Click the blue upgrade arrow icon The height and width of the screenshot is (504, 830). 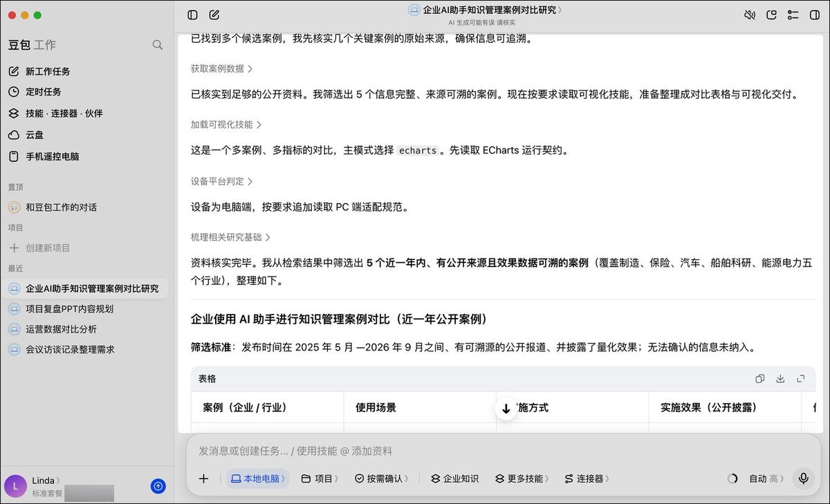158,487
